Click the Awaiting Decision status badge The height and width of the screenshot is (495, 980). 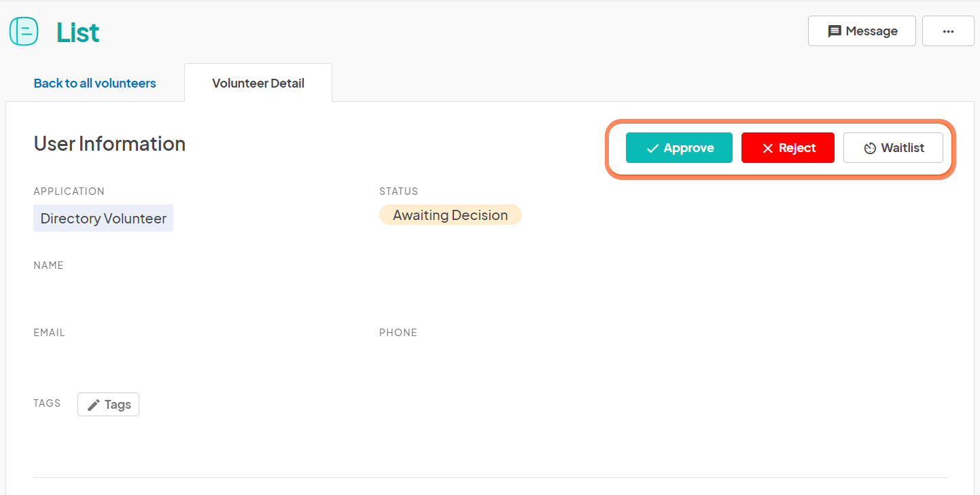pos(450,215)
